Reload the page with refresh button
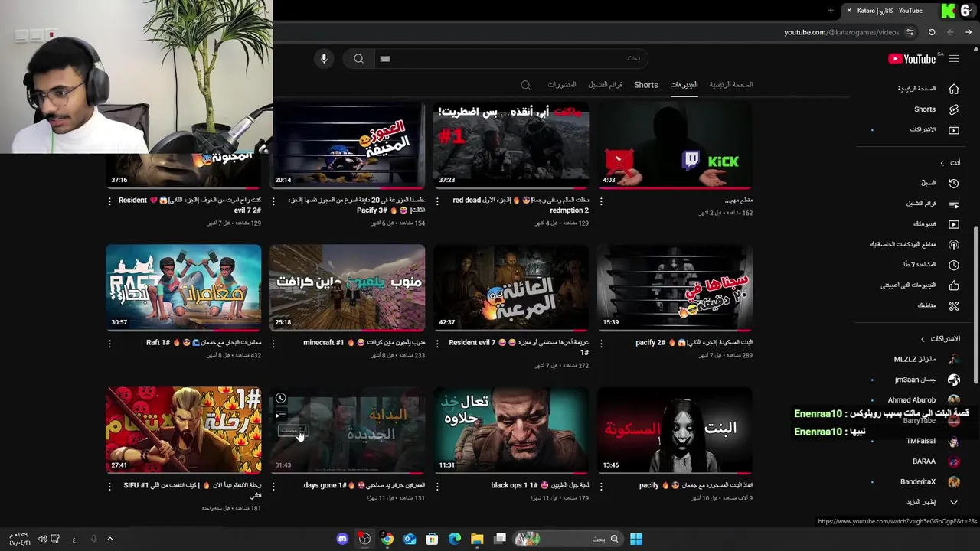This screenshot has height=551, width=980. 932,32
